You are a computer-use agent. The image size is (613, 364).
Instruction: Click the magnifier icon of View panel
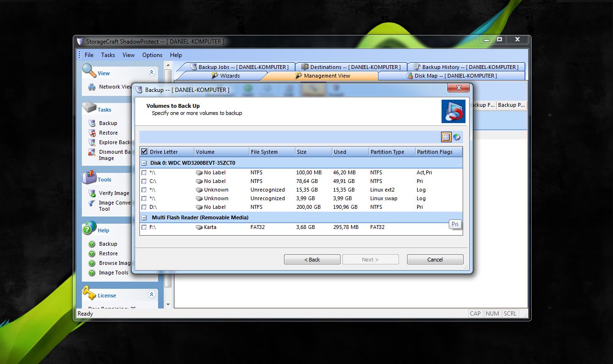click(x=89, y=71)
